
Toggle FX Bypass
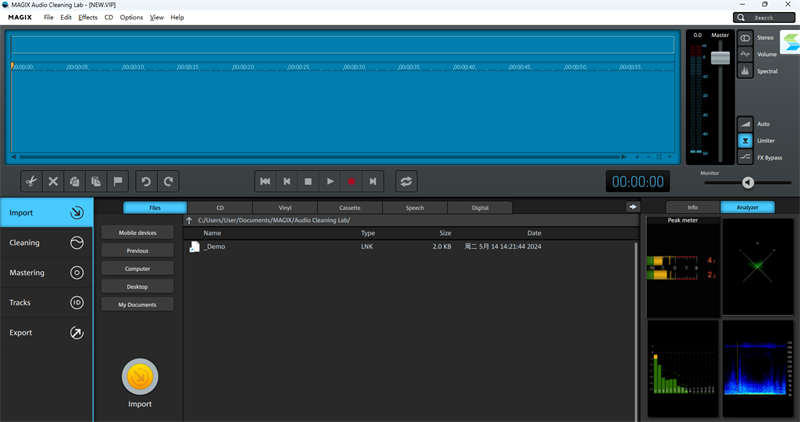click(745, 157)
